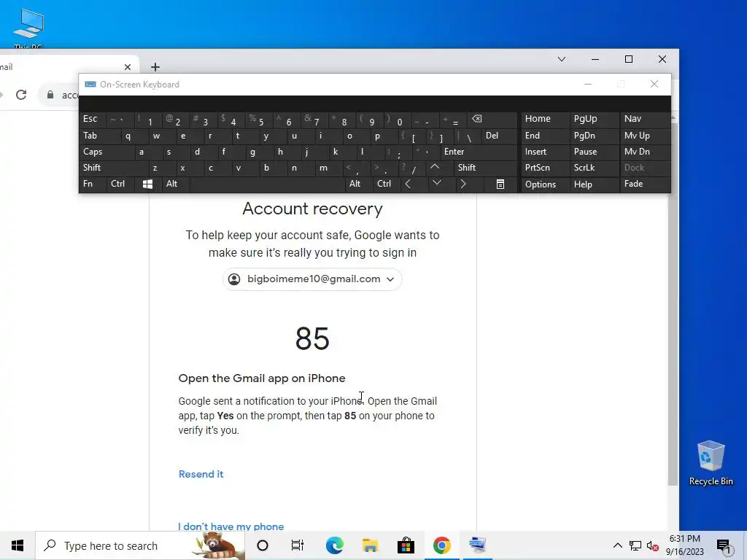Tap the right arrow key on keyboard
747x560 pixels.
463,184
